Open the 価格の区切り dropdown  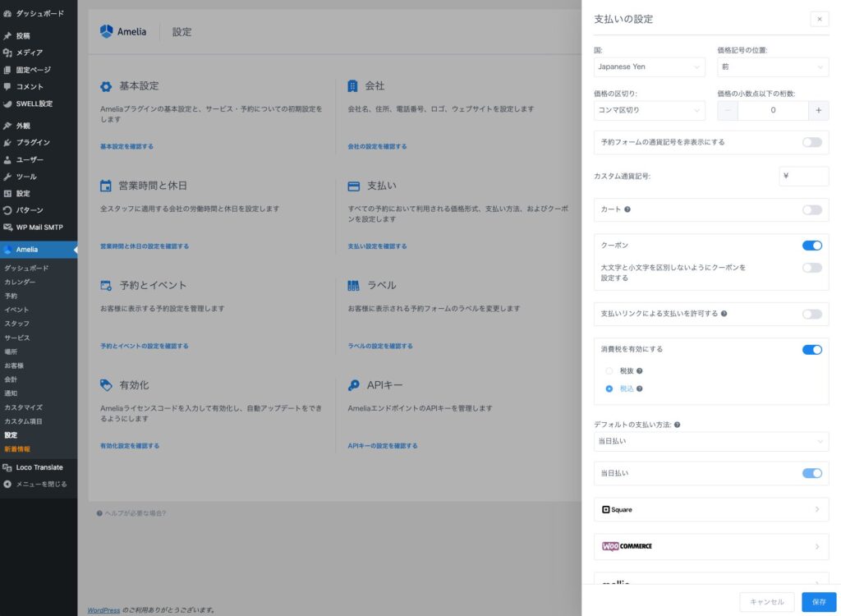(x=649, y=110)
